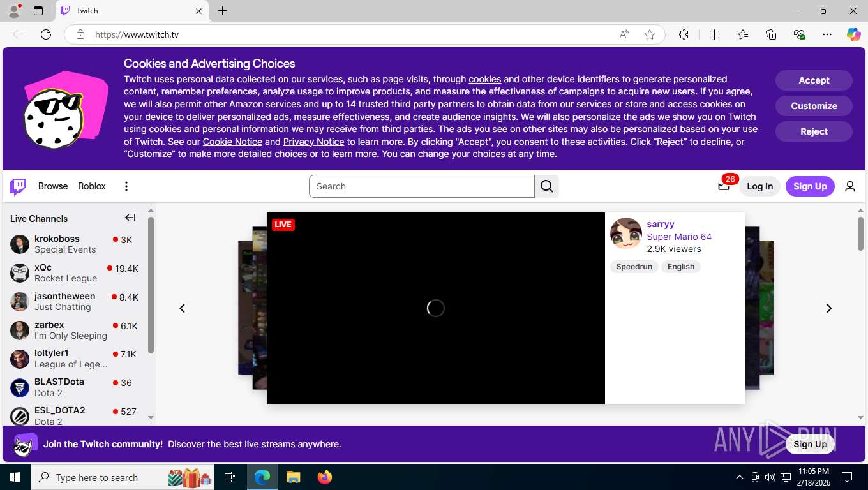
Task: Click the Log In button
Action: point(759,186)
